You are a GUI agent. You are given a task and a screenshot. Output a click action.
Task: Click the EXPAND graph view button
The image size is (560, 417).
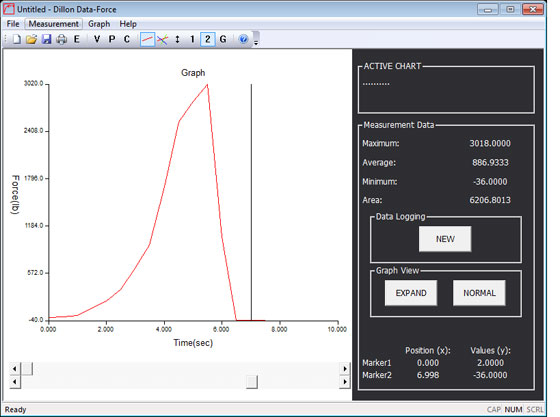pos(411,293)
